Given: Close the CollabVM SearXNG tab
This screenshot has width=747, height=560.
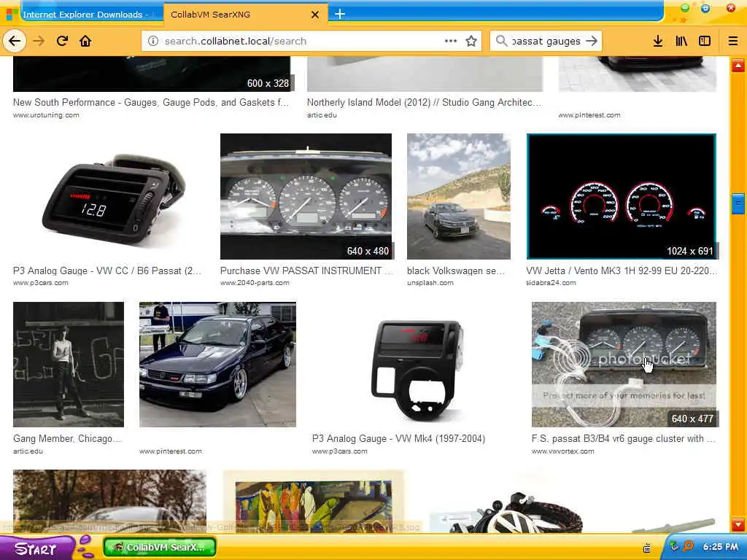Looking at the screenshot, I should 315,15.
